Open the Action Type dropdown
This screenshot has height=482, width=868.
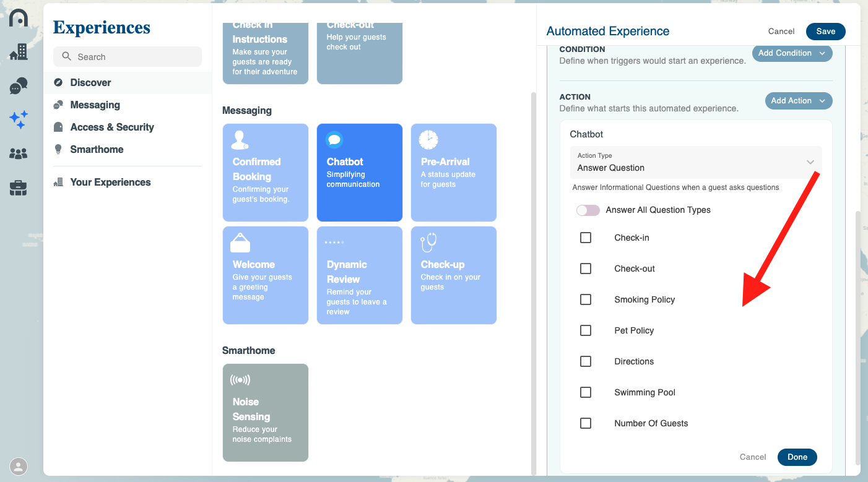[x=695, y=163]
